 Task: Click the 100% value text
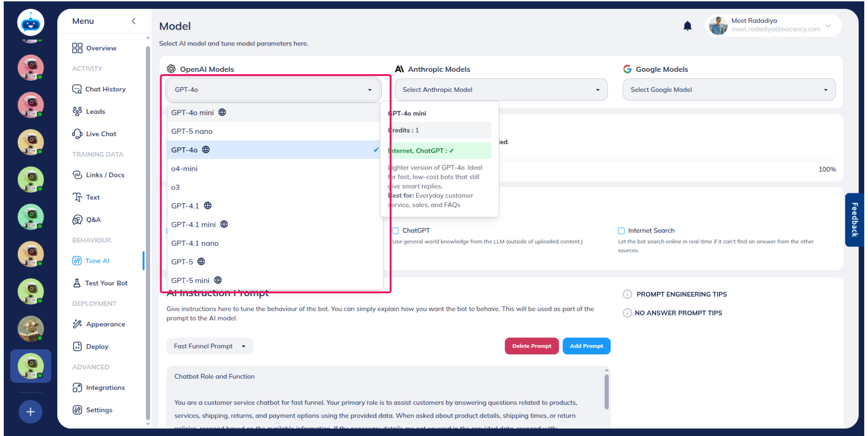827,169
